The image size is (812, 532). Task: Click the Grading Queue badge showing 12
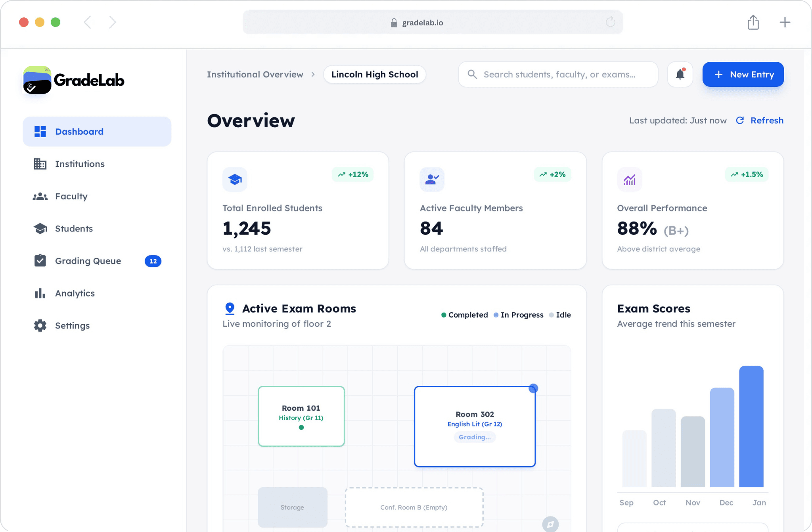click(x=153, y=261)
